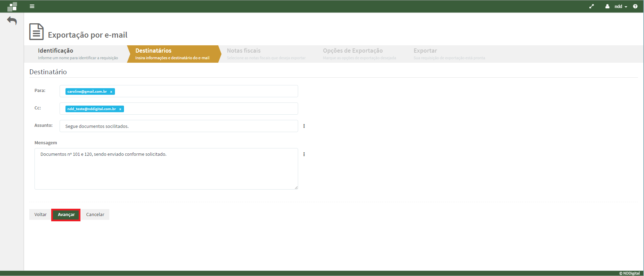This screenshot has width=644, height=276.
Task: Click the back arrow icon in sidebar
Action: (x=12, y=21)
